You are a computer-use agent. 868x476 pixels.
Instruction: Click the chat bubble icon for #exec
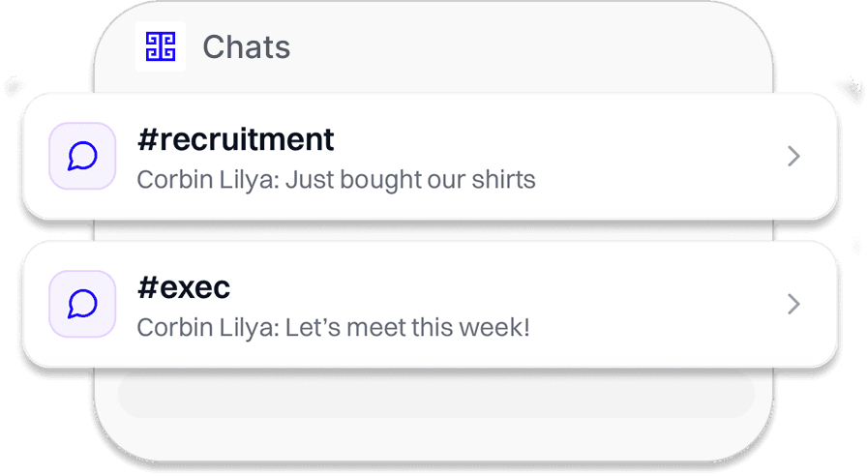[x=82, y=304]
